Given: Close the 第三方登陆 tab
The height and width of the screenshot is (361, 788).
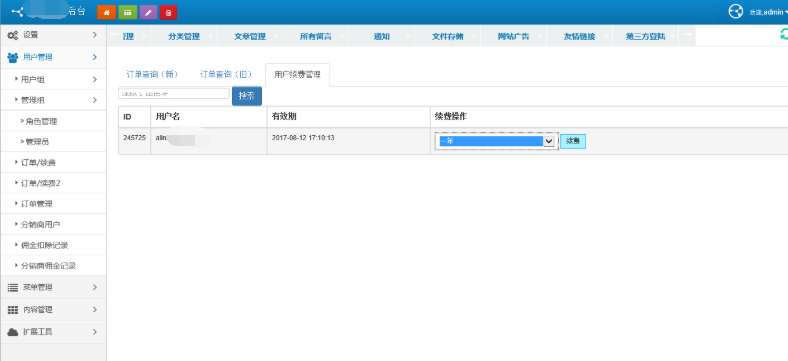Looking at the screenshot, I should pyautogui.click(x=671, y=36).
